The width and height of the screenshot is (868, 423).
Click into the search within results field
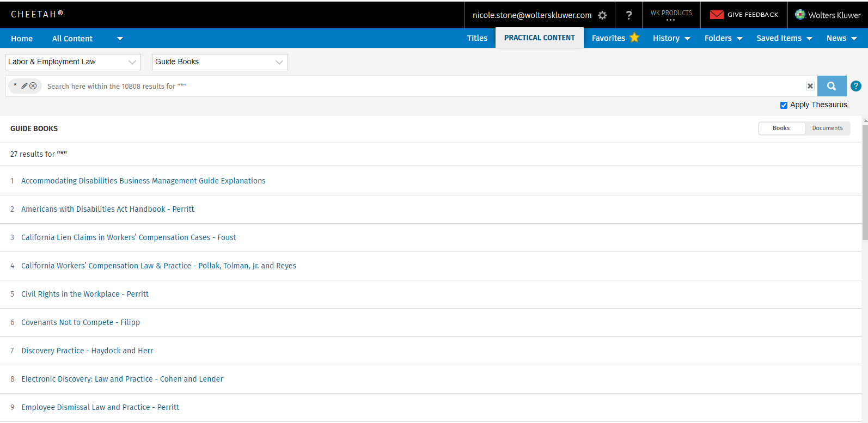point(425,86)
